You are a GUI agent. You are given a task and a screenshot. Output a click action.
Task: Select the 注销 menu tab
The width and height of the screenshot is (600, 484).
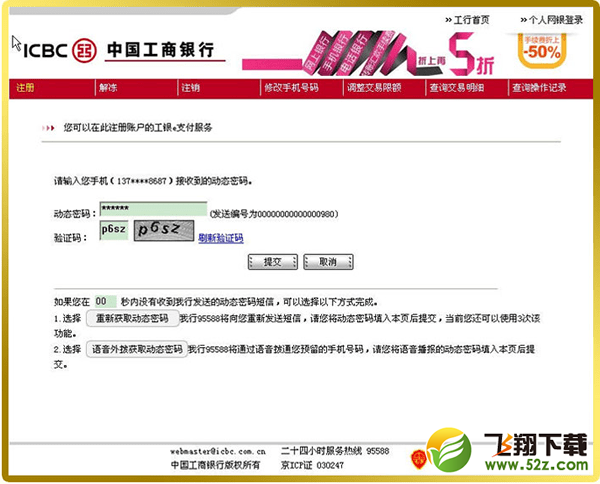click(191, 88)
